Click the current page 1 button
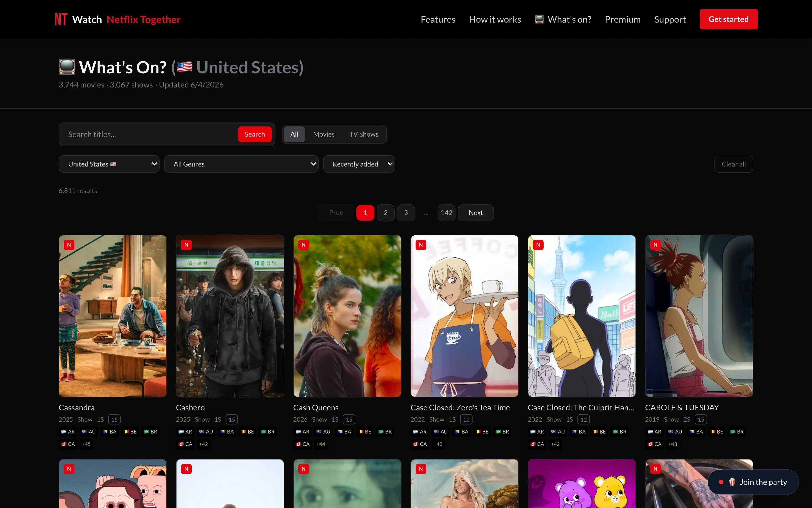The width and height of the screenshot is (812, 508). tap(365, 213)
